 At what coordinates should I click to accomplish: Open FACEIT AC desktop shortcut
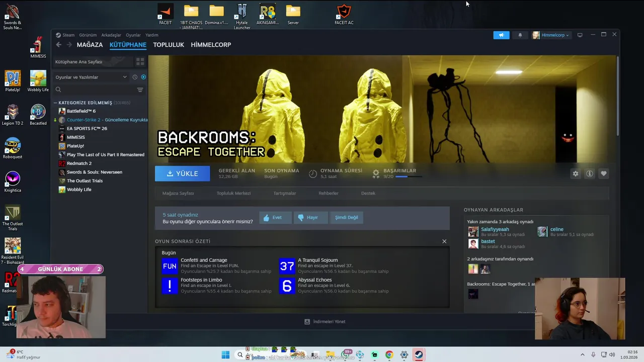[x=344, y=15]
